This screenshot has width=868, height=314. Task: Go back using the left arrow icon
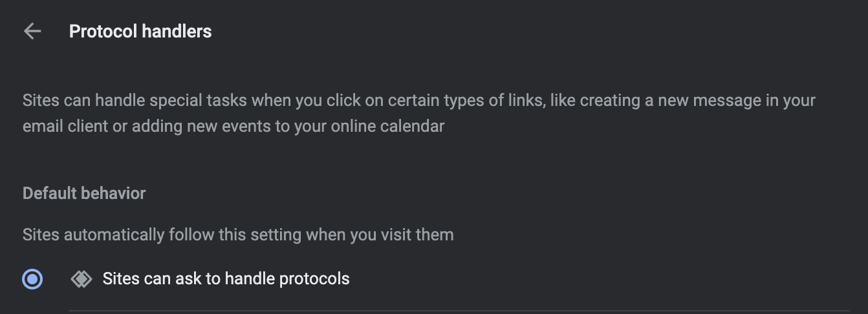tap(32, 31)
